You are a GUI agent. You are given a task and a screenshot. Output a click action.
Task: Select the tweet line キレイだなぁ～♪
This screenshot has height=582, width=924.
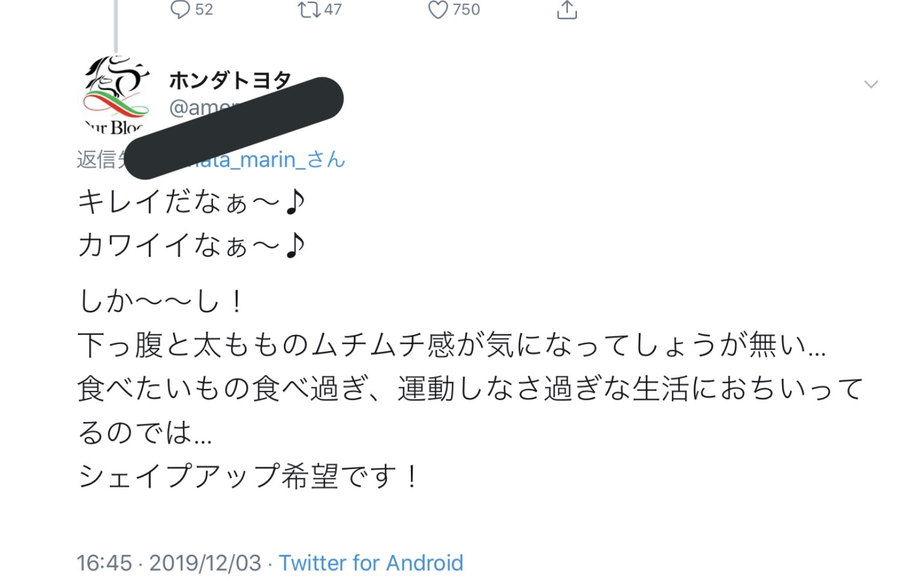click(x=192, y=203)
